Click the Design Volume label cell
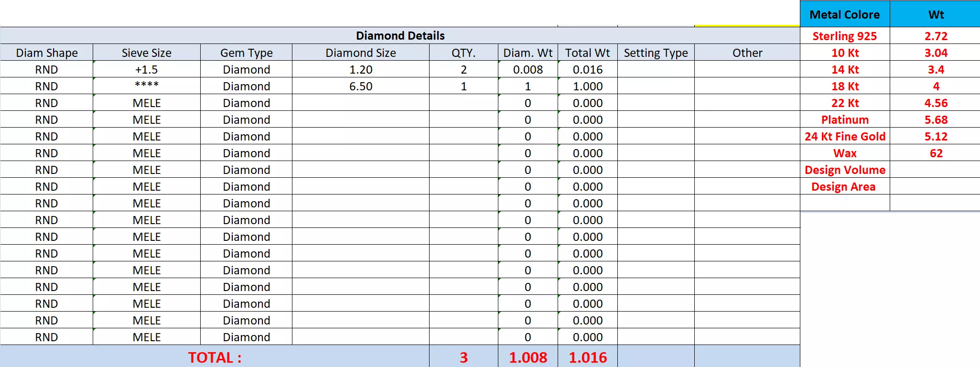 [845, 170]
